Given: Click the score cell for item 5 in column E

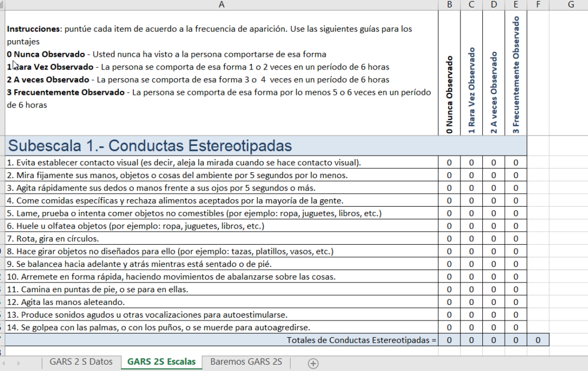Looking at the screenshot, I should (516, 213).
